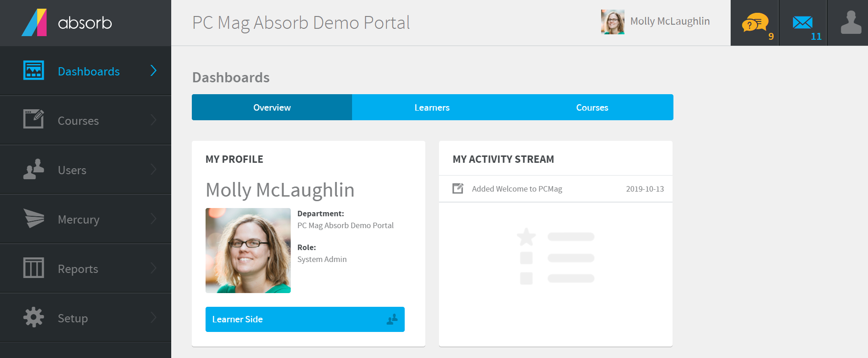The image size is (868, 358).
Task: Open the Mercury sidebar label
Action: point(78,219)
